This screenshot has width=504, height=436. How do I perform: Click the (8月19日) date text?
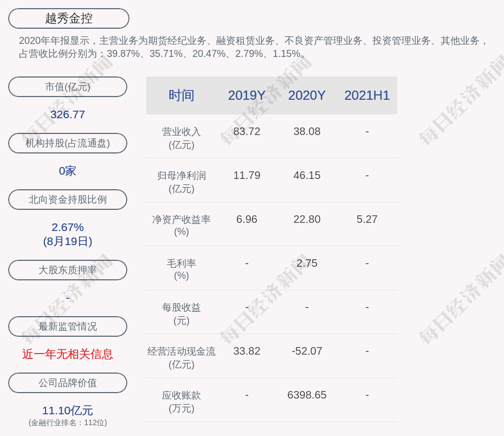click(x=68, y=241)
